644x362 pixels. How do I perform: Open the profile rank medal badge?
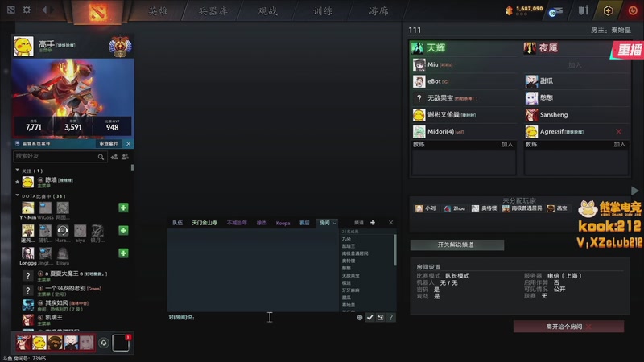120,47
